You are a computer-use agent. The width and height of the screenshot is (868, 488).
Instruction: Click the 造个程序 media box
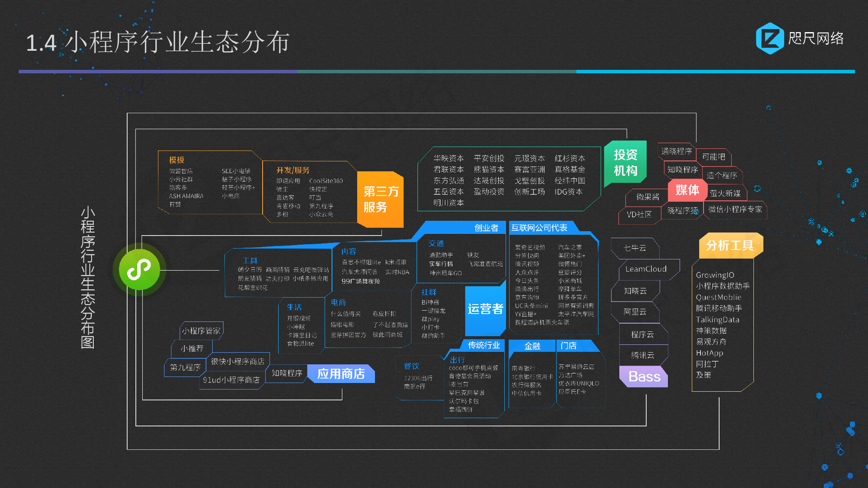tap(722, 175)
